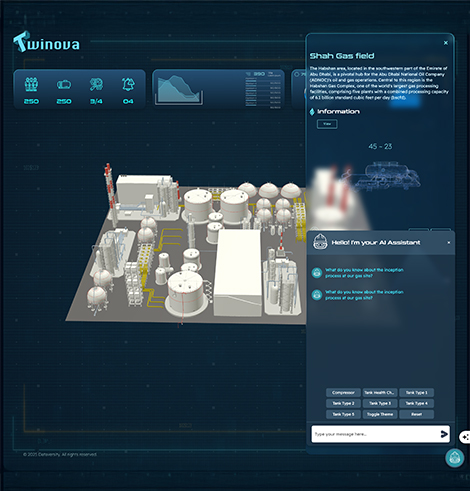Close the Shah Gas field panel
The height and width of the screenshot is (491, 470).
446,43
